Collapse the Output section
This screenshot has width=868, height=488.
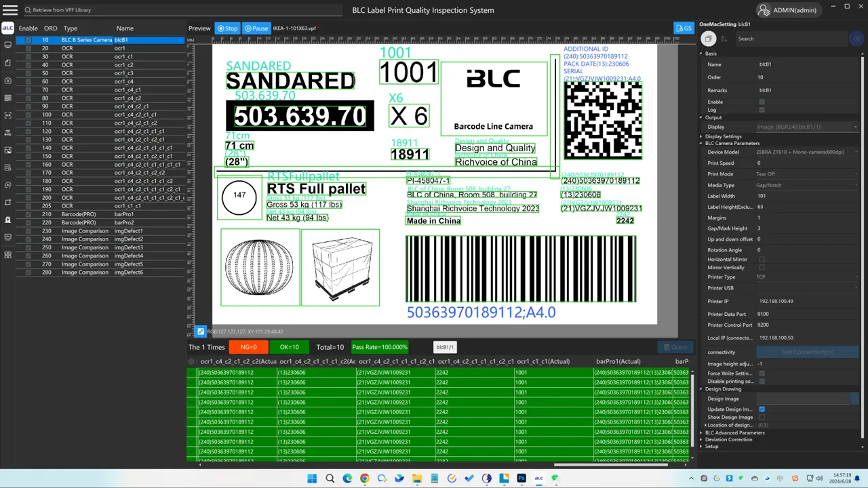[701, 118]
